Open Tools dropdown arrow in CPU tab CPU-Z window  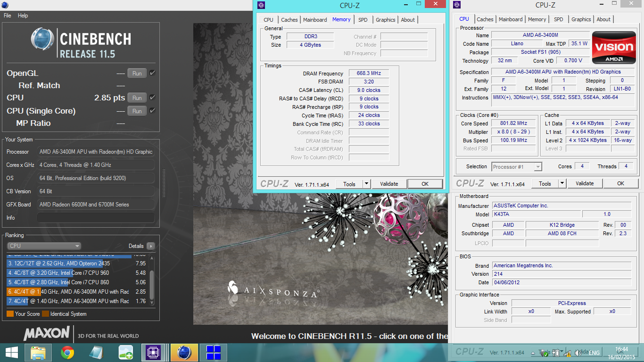point(562,183)
